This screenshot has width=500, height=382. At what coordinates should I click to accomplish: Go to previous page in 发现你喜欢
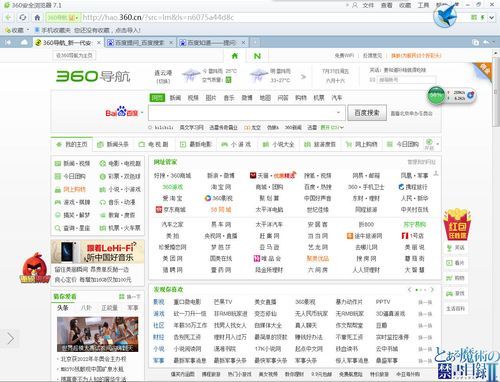pyautogui.click(x=410, y=290)
